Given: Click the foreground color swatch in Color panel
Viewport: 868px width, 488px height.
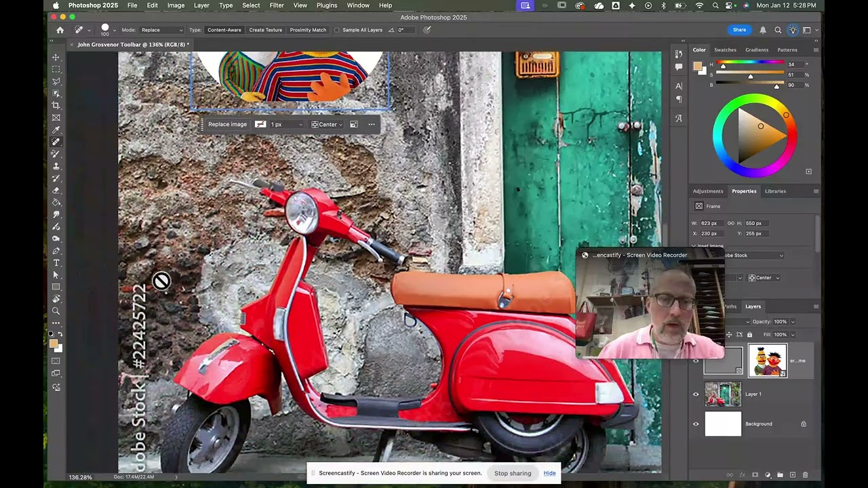Looking at the screenshot, I should pyautogui.click(x=697, y=66).
